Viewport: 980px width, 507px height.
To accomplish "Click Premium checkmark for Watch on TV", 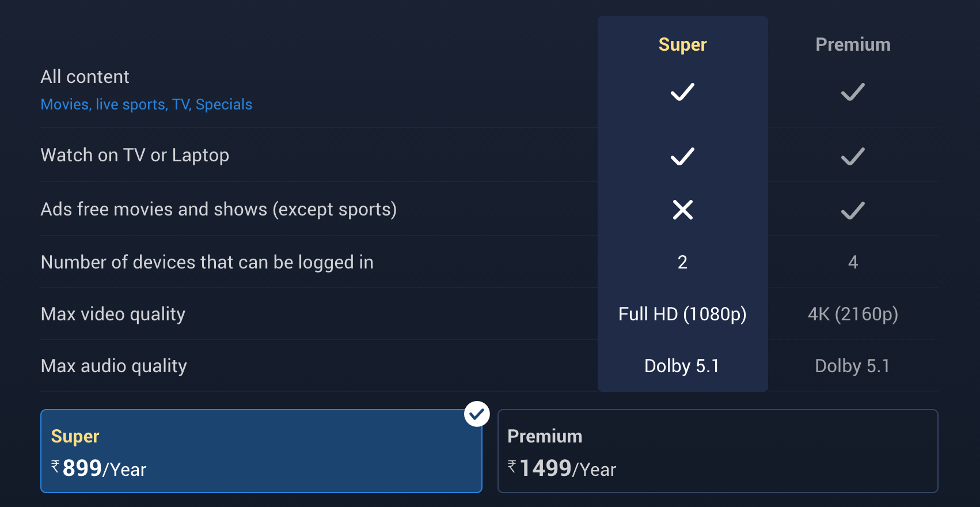I will point(853,156).
